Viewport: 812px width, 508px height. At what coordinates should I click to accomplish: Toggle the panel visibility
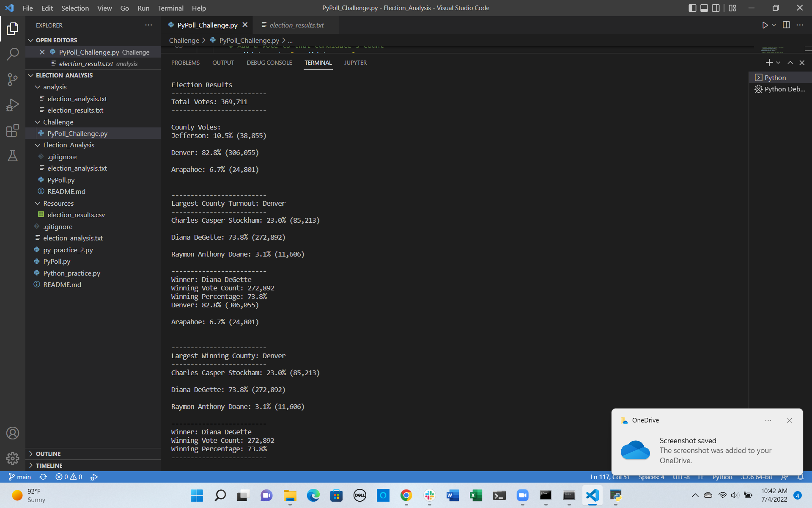[x=704, y=8]
